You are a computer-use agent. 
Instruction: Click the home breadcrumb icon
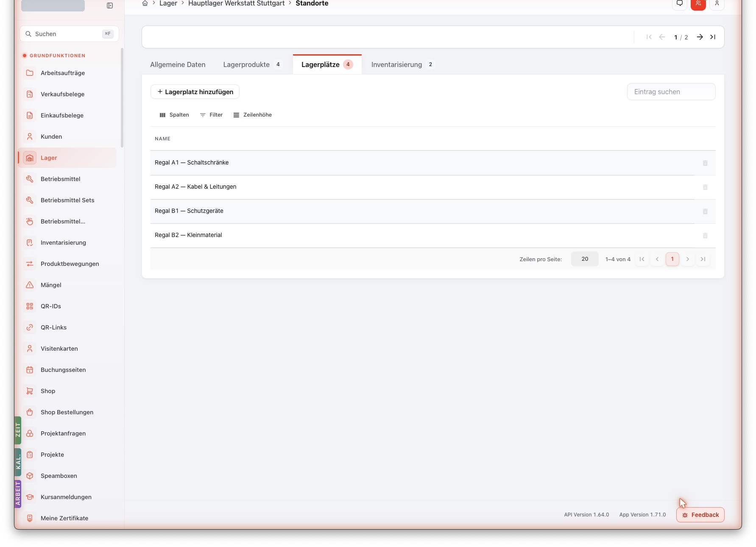click(x=145, y=3)
